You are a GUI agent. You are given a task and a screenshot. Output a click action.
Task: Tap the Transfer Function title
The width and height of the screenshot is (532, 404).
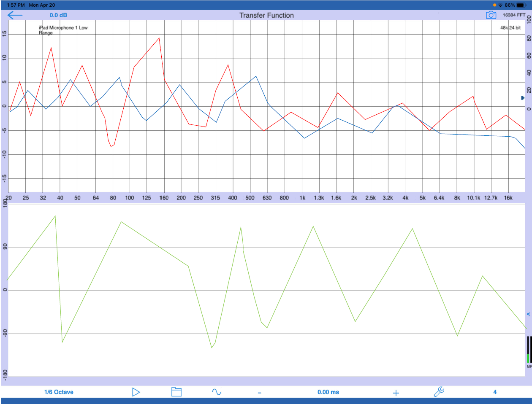(266, 15)
